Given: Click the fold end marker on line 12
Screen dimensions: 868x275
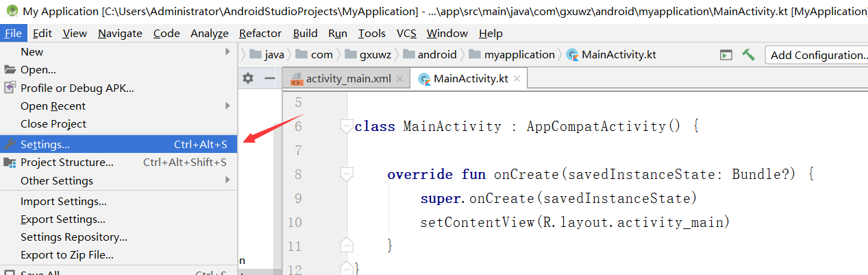Looking at the screenshot, I should tap(347, 267).
